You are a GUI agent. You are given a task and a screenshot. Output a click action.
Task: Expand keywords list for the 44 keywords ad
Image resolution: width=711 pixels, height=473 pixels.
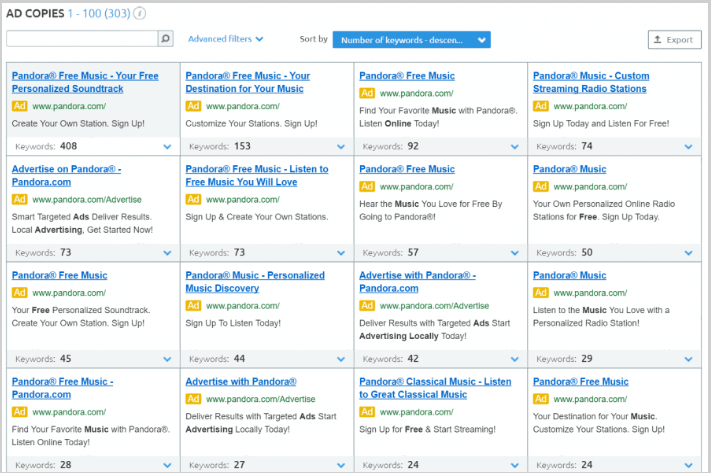click(341, 359)
